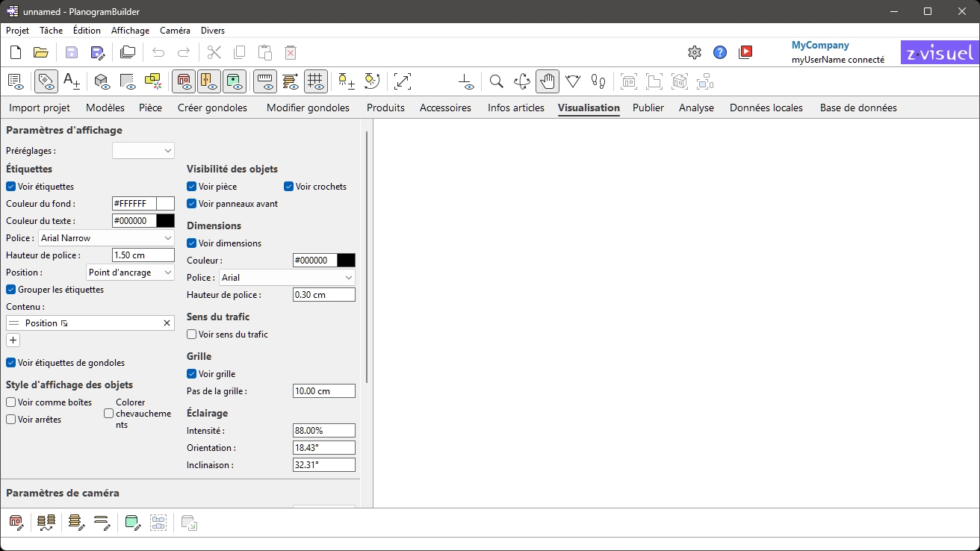The image size is (980, 551).
Task: Activate the magnifier zoom tool
Action: [496, 81]
